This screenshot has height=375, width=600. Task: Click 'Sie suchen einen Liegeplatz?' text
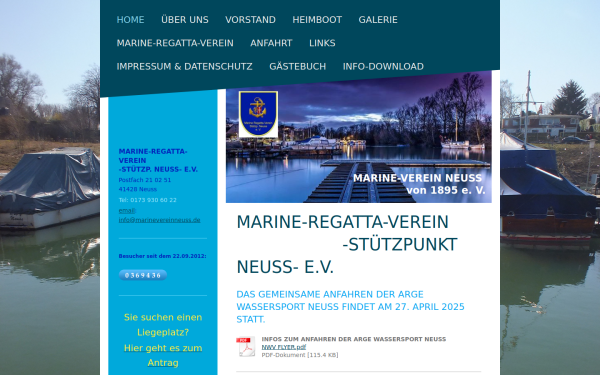[x=163, y=324]
